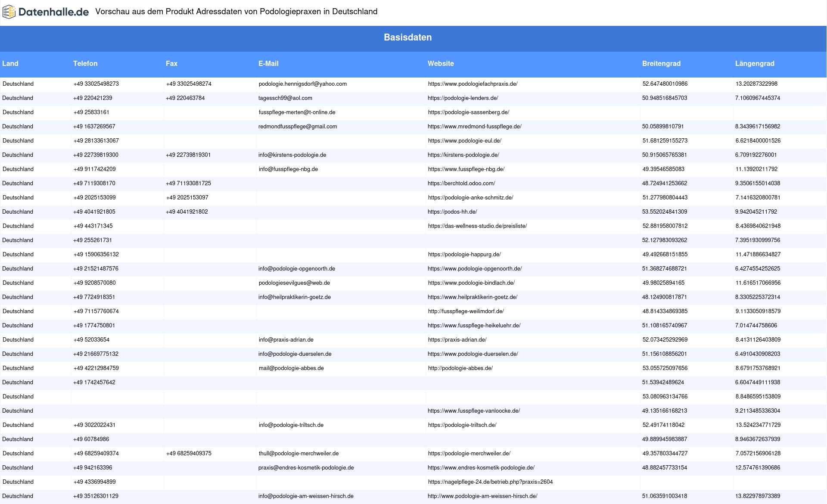The width and height of the screenshot is (827, 504).
Task: Click the Fax column header
Action: tap(171, 63)
